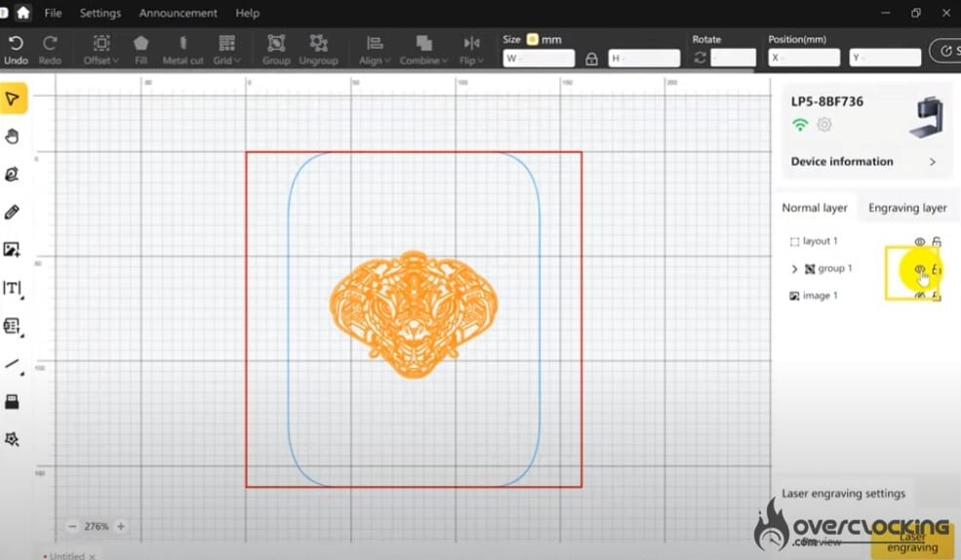Viewport: 961px width, 560px height.
Task: Click the Position X input field
Action: [804, 59]
